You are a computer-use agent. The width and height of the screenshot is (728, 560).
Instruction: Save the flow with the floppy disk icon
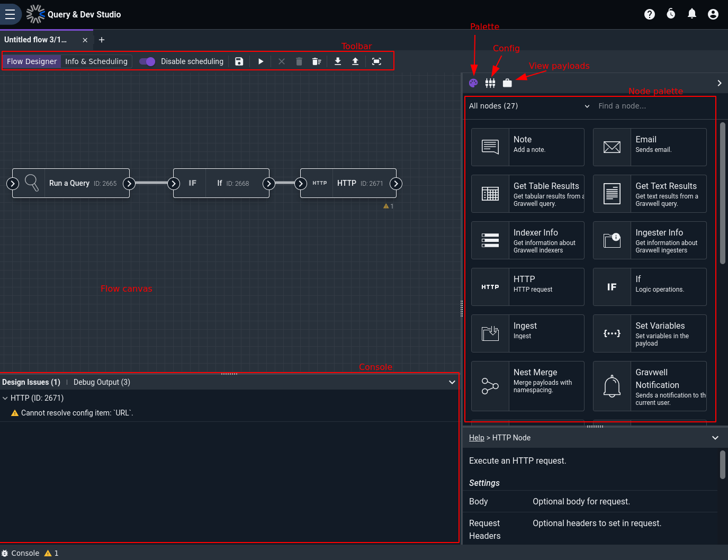point(239,61)
